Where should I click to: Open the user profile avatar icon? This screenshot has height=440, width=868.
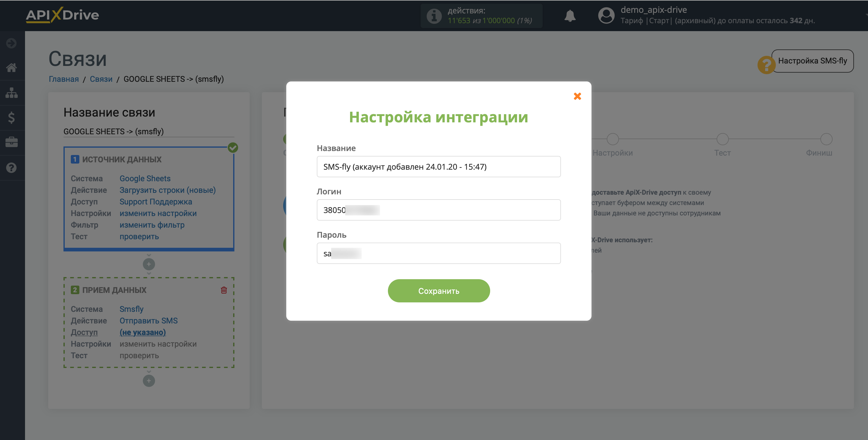tap(606, 16)
